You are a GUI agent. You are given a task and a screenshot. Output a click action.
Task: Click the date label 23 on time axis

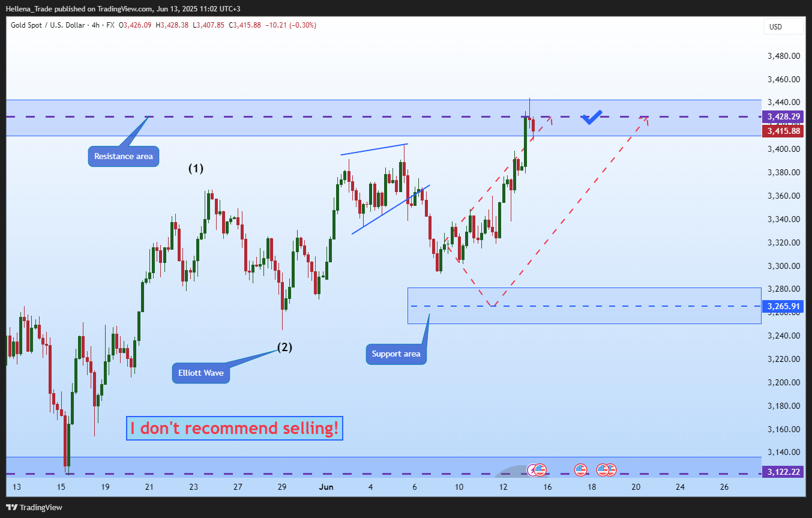pyautogui.click(x=193, y=487)
